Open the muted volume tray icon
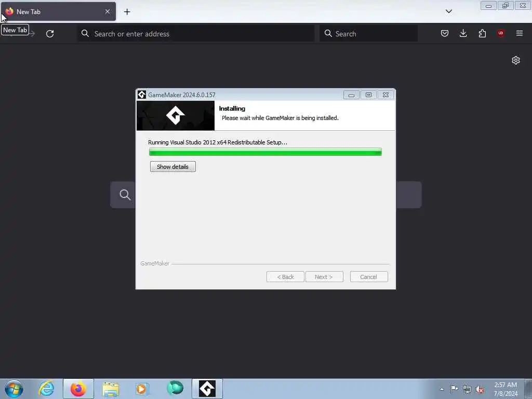 (480, 390)
